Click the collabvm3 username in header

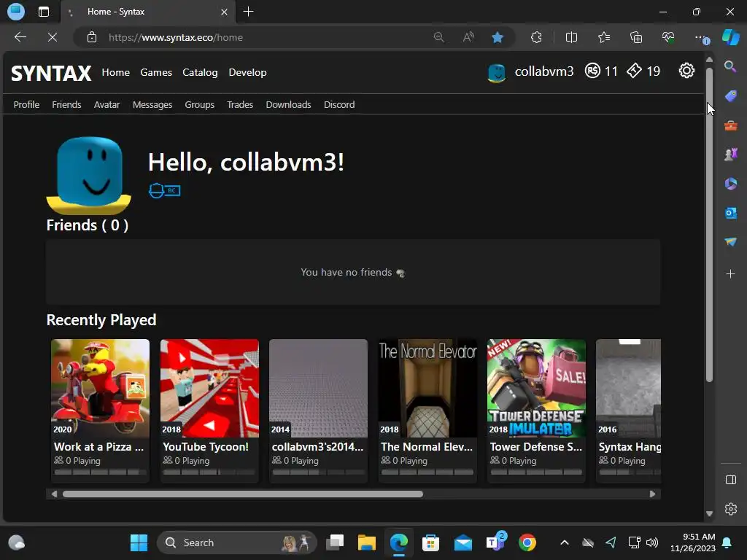tap(544, 71)
